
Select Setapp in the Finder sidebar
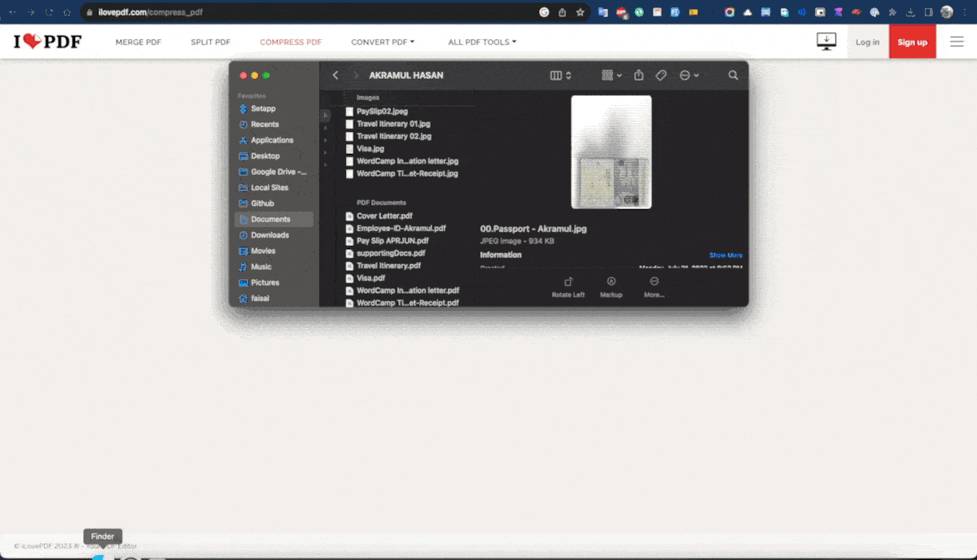pyautogui.click(x=274, y=108)
